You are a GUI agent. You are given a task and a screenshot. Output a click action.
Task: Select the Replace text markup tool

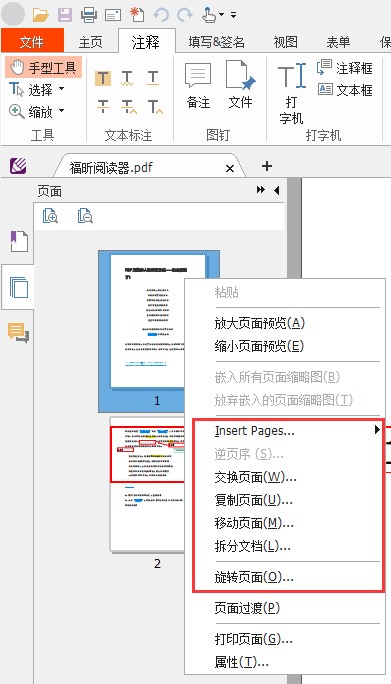(x=128, y=106)
